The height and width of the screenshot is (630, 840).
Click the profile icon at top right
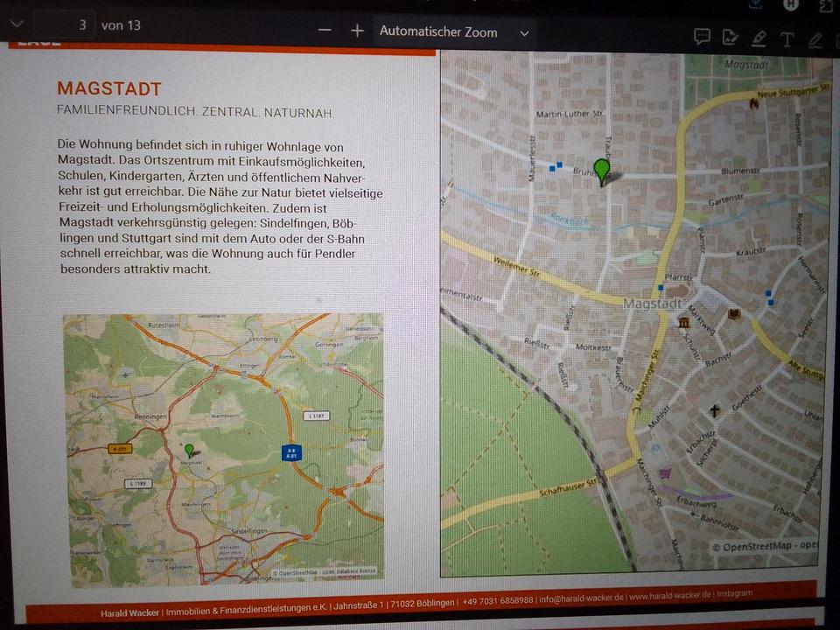pyautogui.click(x=791, y=4)
